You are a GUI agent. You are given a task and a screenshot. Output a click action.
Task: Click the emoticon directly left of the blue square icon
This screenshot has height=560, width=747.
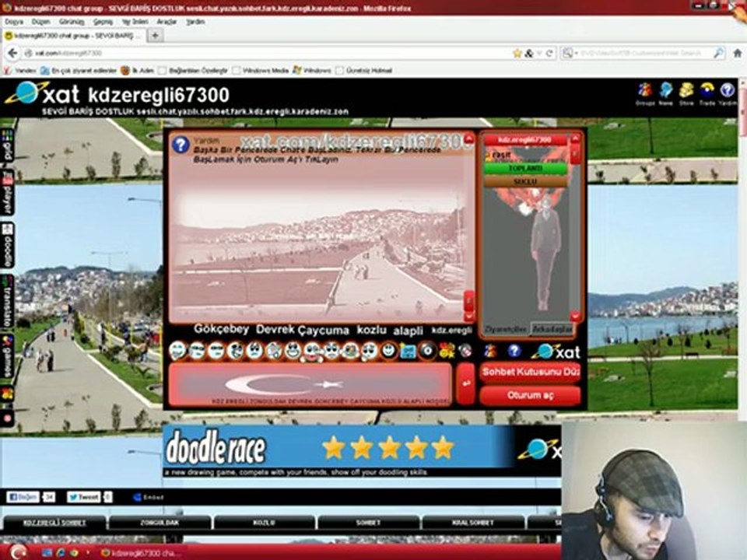click(x=389, y=351)
